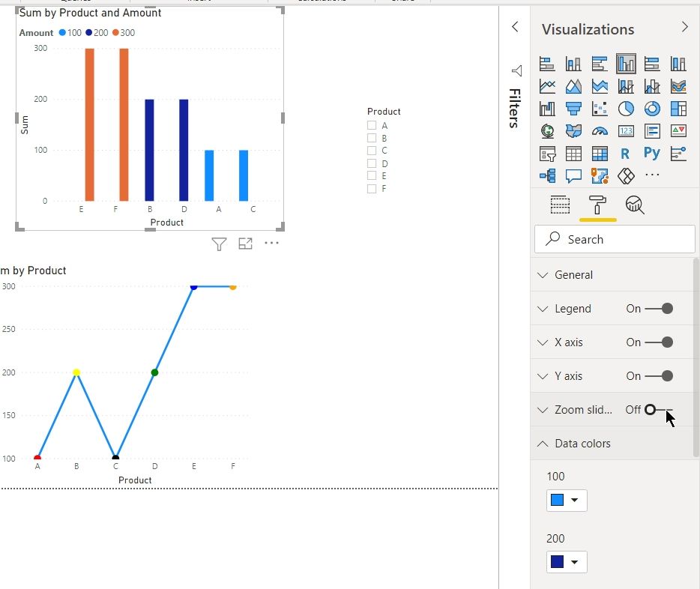Select the Line and stacked column chart visual

[626, 86]
